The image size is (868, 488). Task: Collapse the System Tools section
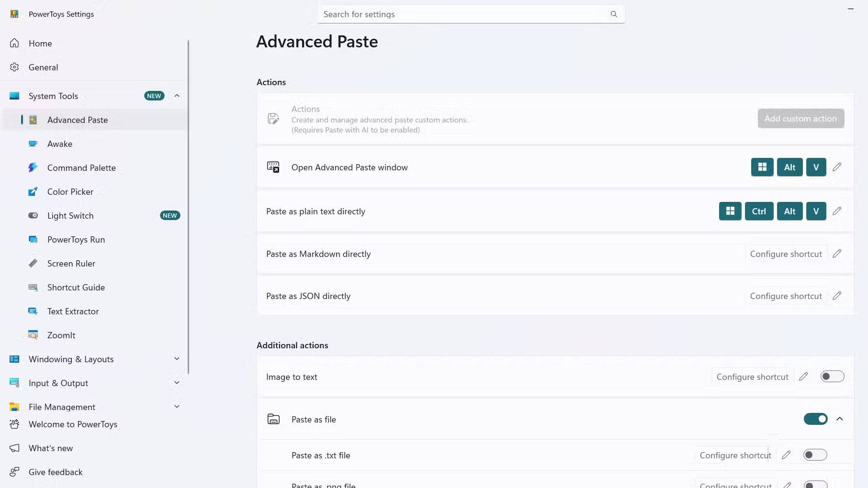pyautogui.click(x=177, y=96)
